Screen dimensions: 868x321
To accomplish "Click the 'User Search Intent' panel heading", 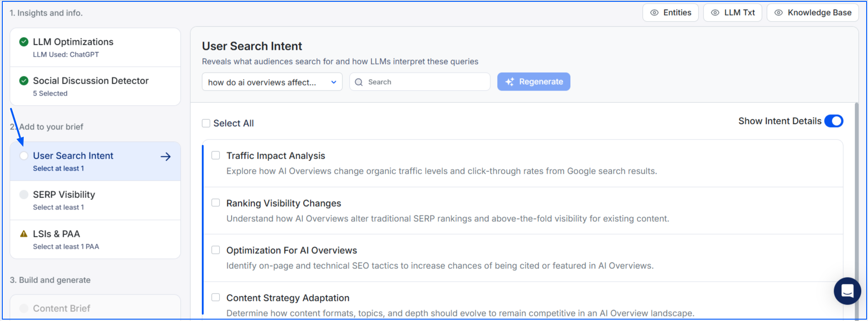I will [x=252, y=46].
